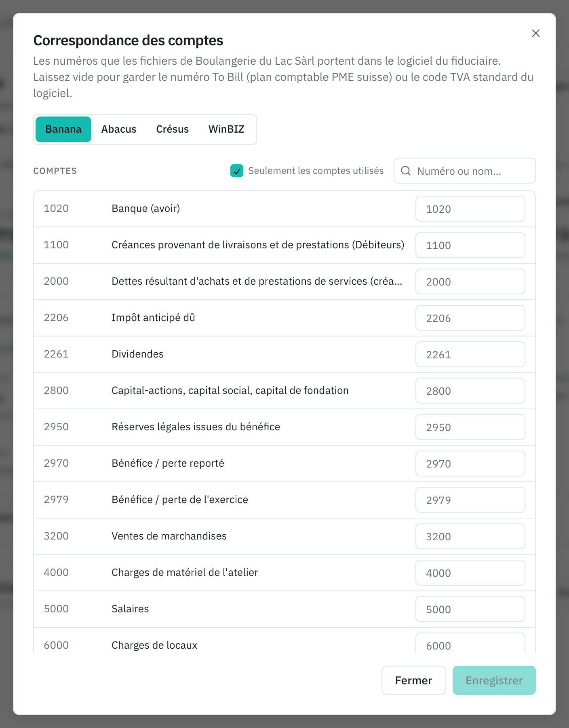The height and width of the screenshot is (728, 569).
Task: Edit the Ventes de marchandises mapping field
Action: (x=470, y=536)
